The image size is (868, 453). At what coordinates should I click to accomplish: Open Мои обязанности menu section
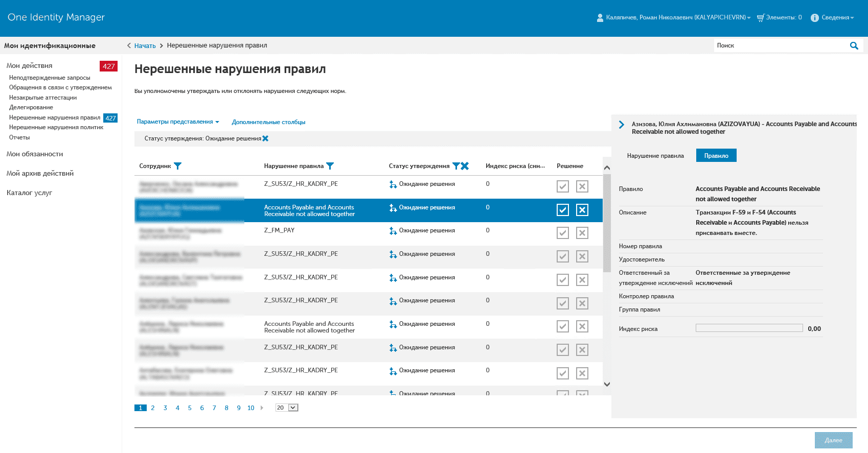pyautogui.click(x=35, y=154)
